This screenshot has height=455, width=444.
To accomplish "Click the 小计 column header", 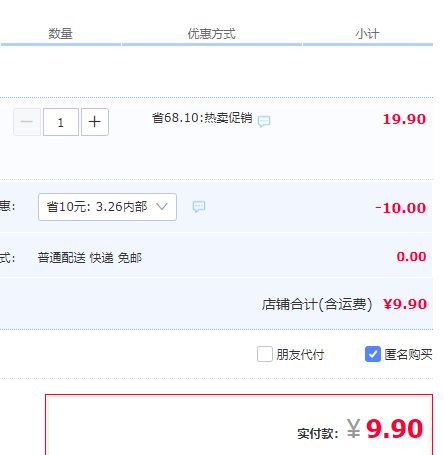I will (367, 34).
